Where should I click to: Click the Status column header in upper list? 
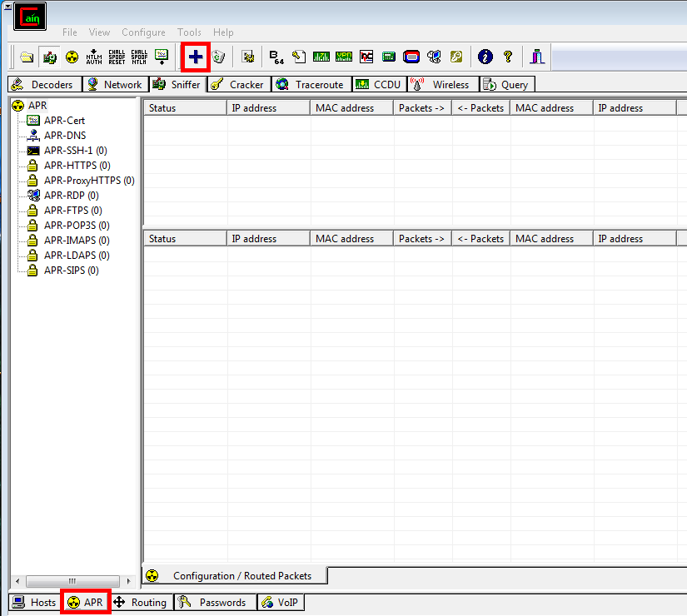click(x=185, y=108)
